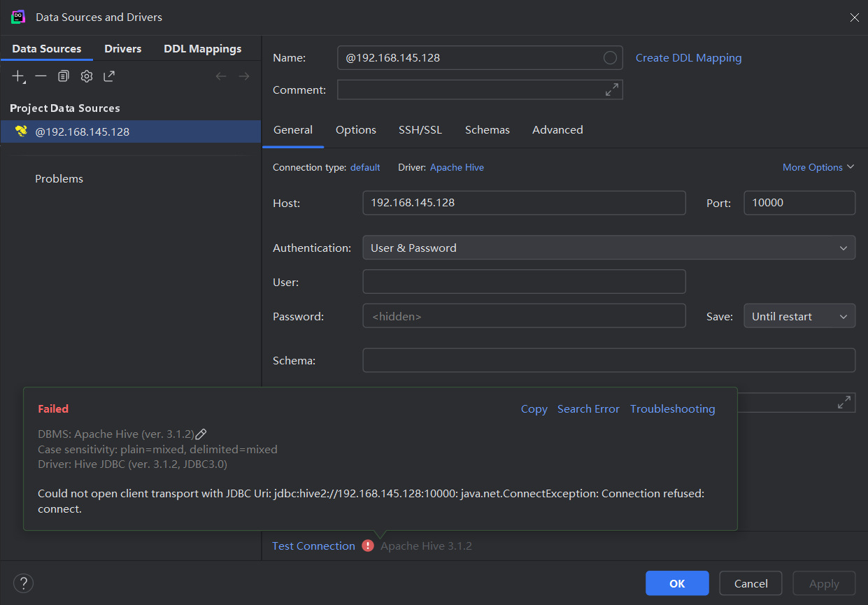Expand the URL field with arrows icon
This screenshot has height=605, width=868.
pos(844,402)
